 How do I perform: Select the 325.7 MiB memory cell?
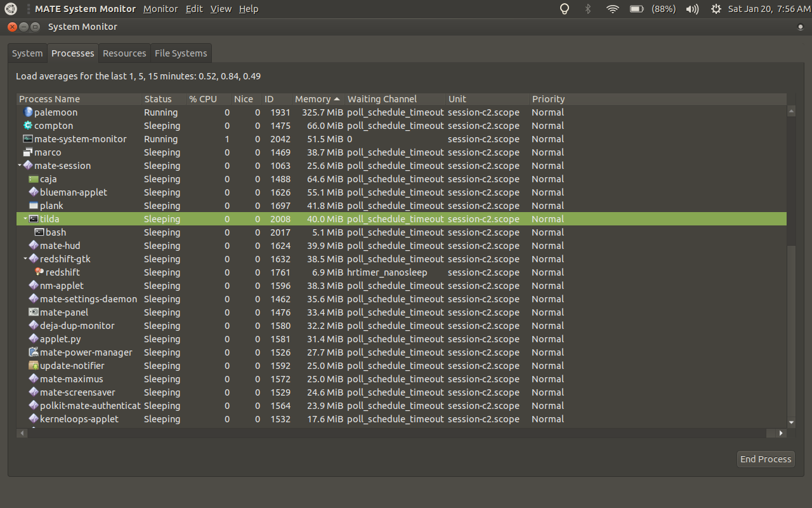(x=322, y=112)
